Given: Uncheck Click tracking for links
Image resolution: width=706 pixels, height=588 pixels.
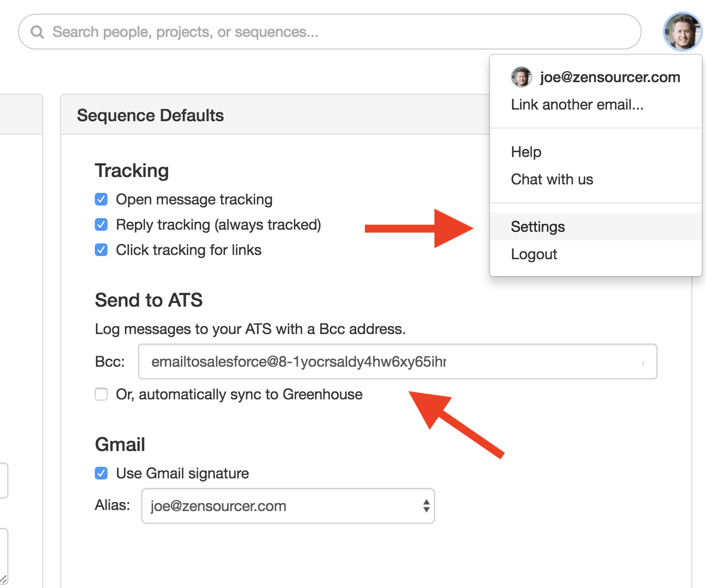Looking at the screenshot, I should 101,250.
